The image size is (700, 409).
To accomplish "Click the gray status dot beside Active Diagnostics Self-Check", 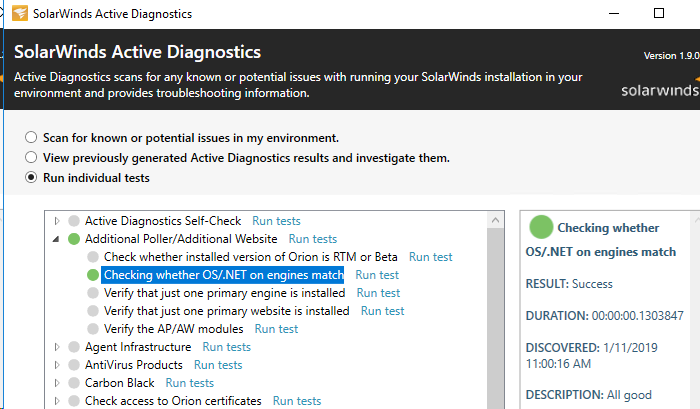I will click(x=73, y=221).
